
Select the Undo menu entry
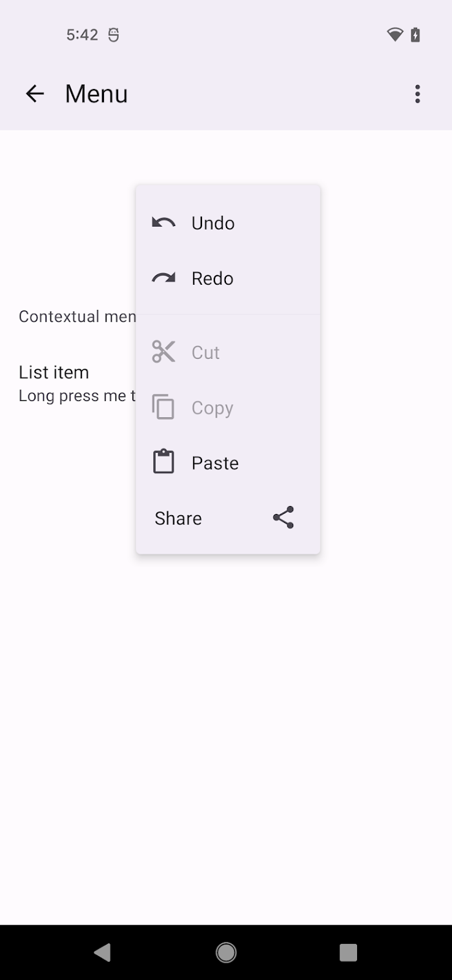pyautogui.click(x=228, y=223)
